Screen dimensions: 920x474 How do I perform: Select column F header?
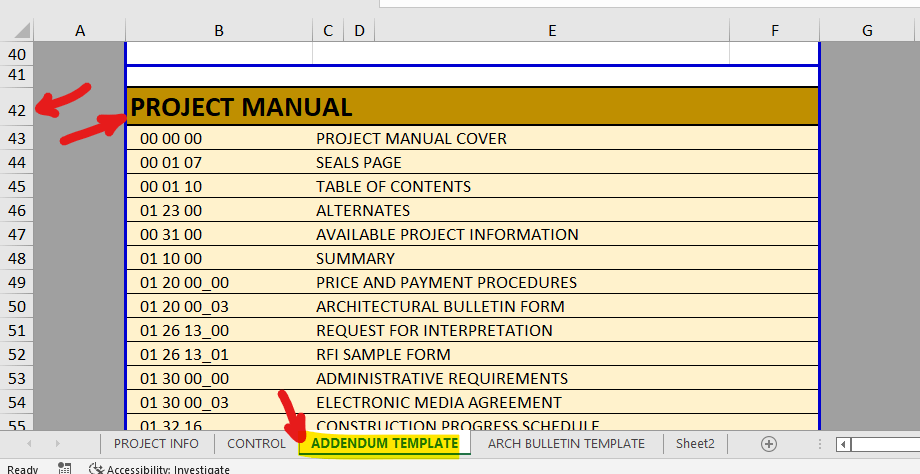coord(774,31)
